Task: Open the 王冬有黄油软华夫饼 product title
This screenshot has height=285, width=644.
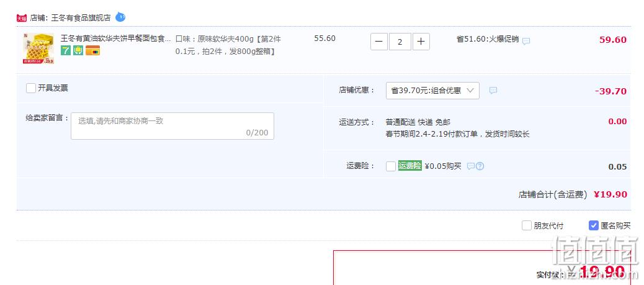Action: 116,38
